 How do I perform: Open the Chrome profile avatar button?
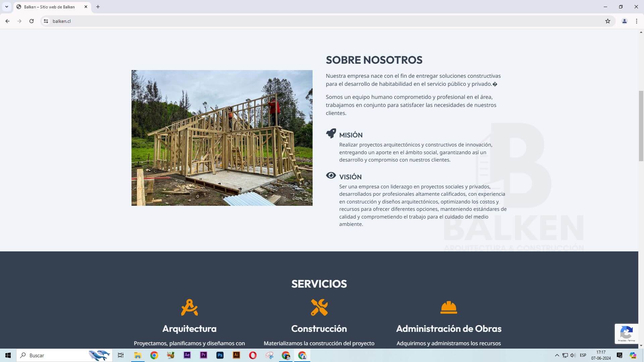pos(625,21)
